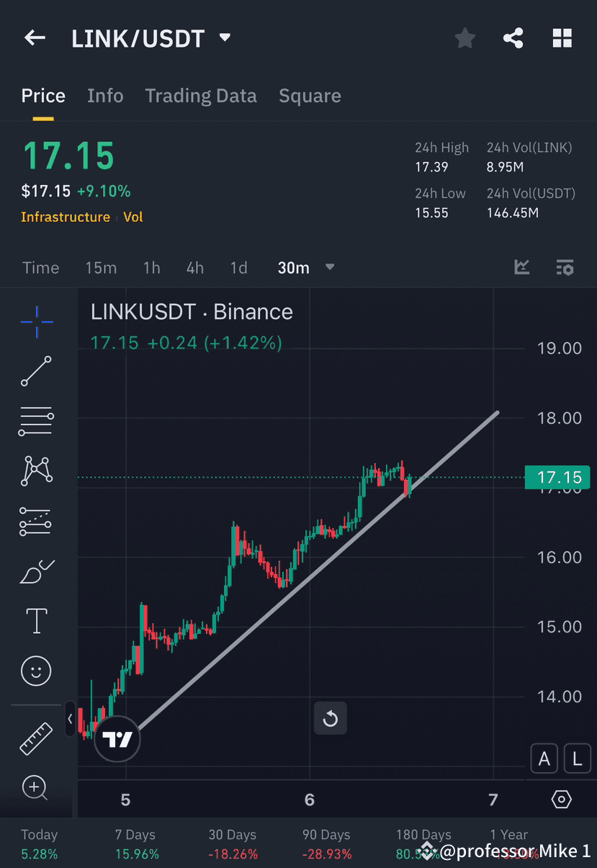Viewport: 597px width, 868px height.
Task: Open the LINK/USDT pair selector dropdown
Action: coord(224,38)
